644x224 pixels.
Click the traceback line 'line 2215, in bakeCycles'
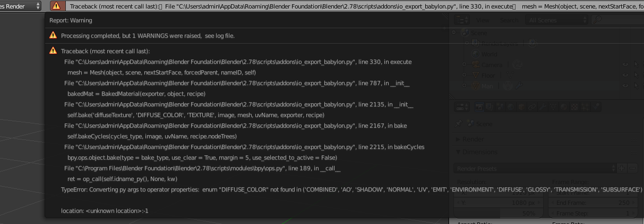pos(244,147)
